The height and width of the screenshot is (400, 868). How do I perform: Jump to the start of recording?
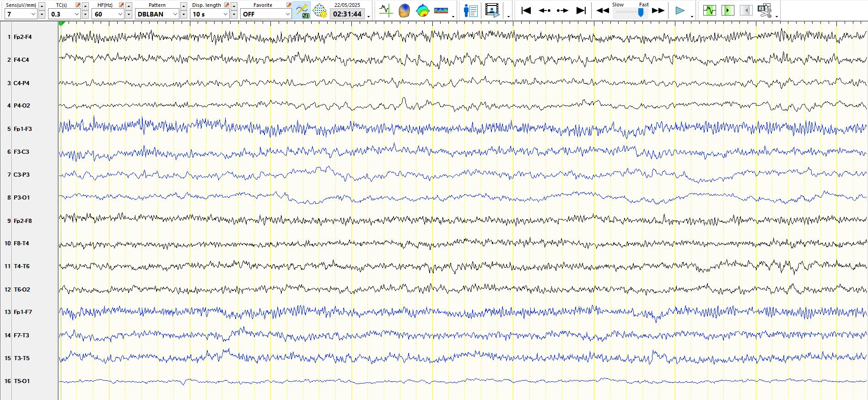(526, 10)
